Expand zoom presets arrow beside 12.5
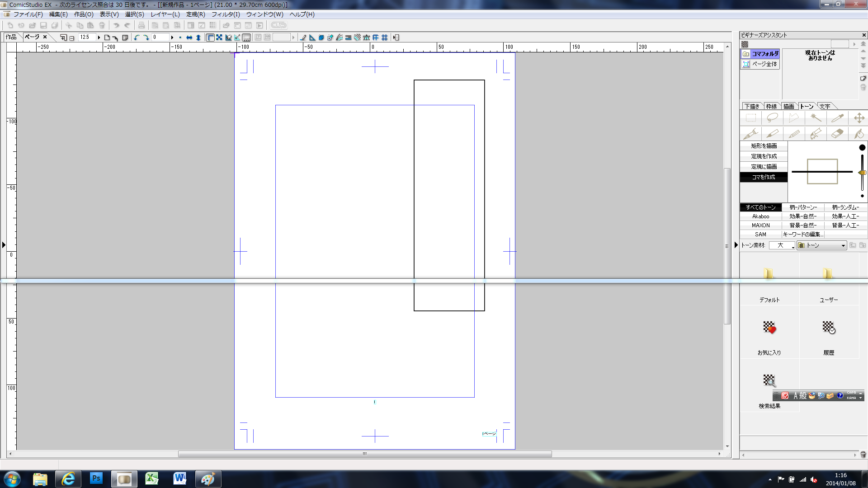Screen dimensions: 868x488 pos(99,38)
